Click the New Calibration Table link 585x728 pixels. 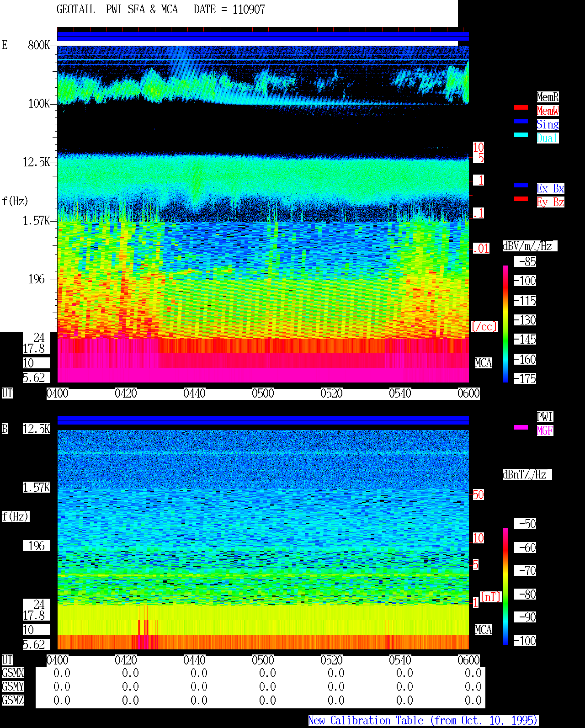[423, 721]
